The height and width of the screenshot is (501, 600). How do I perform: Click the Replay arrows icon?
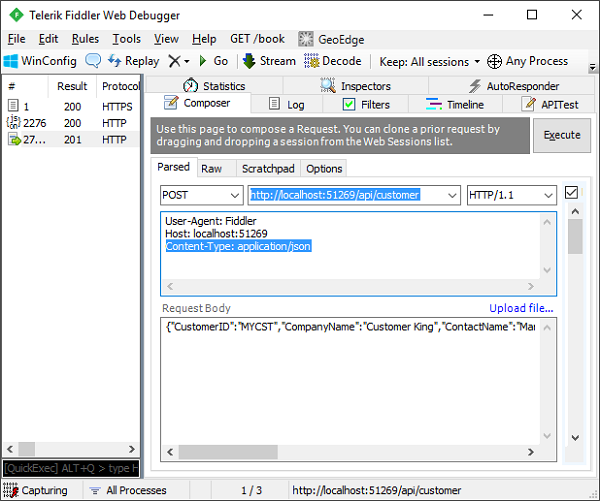[114, 60]
